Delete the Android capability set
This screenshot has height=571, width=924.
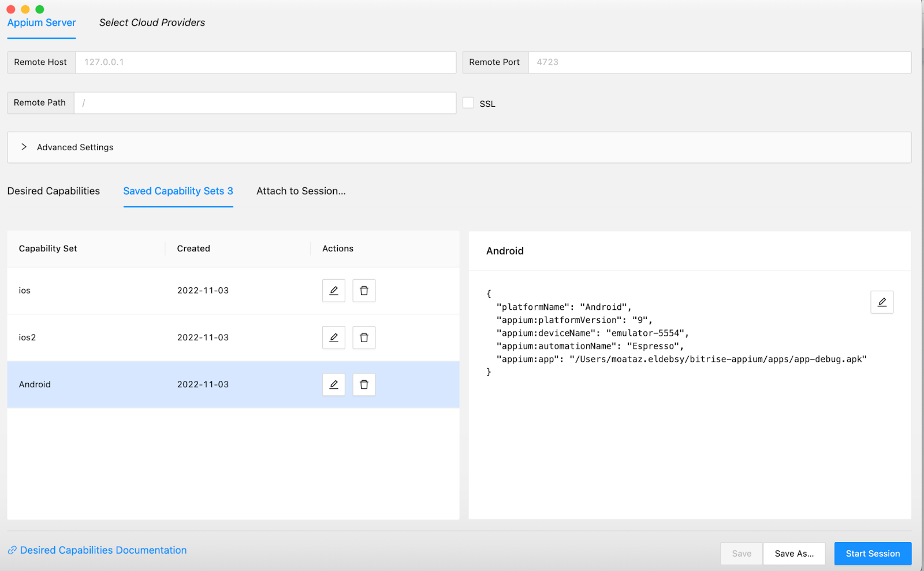click(x=364, y=384)
